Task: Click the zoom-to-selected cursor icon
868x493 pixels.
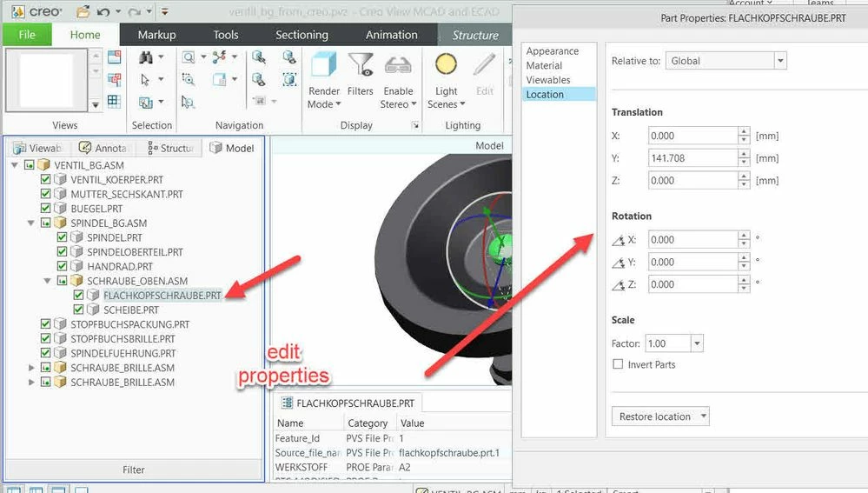Action: tap(188, 102)
